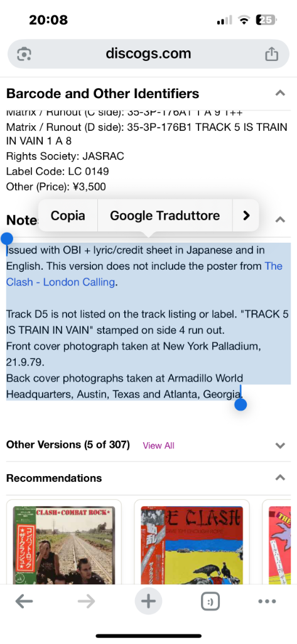
Task: Tap the View All versions link
Action: tap(158, 446)
